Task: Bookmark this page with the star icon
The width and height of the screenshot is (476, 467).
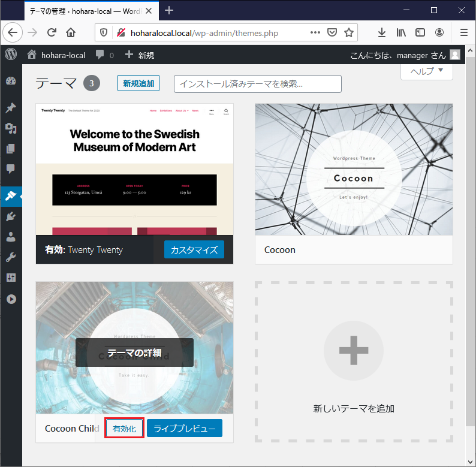Action: (x=349, y=32)
